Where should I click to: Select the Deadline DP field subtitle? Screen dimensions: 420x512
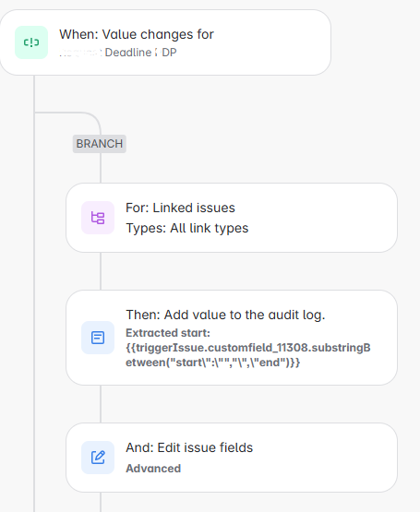click(x=118, y=53)
